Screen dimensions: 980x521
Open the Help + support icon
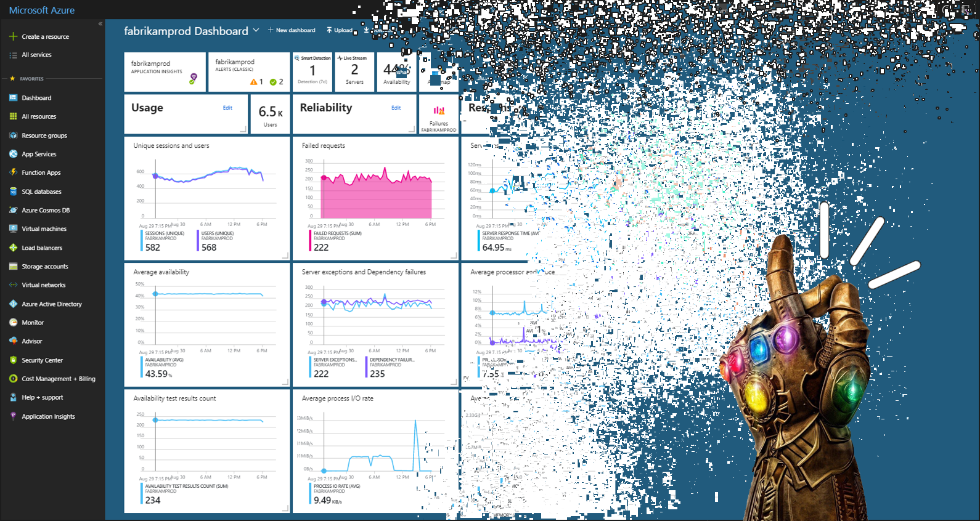(x=13, y=397)
